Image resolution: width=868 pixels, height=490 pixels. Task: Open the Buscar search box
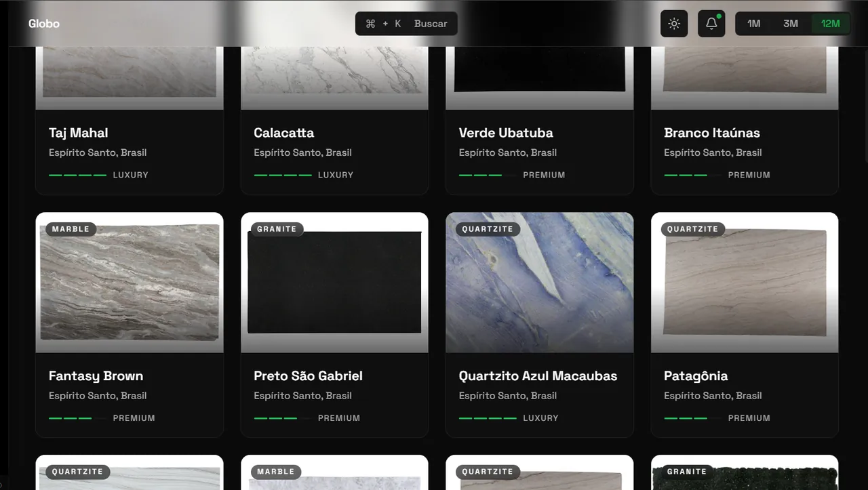point(406,24)
